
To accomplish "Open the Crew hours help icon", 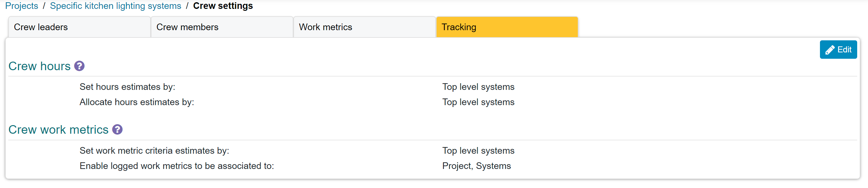I will tap(79, 66).
